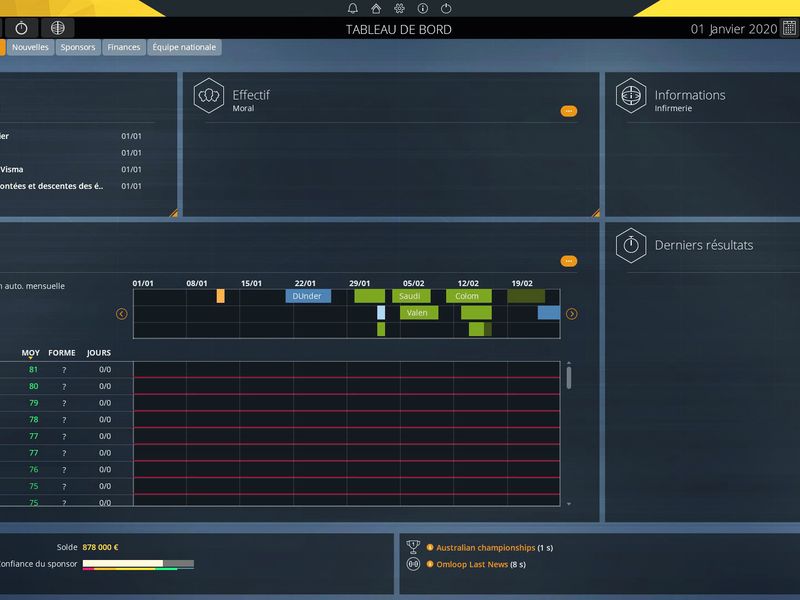The image size is (800, 600).
Task: Click scrollbar down arrow in rider list
Action: point(569,504)
